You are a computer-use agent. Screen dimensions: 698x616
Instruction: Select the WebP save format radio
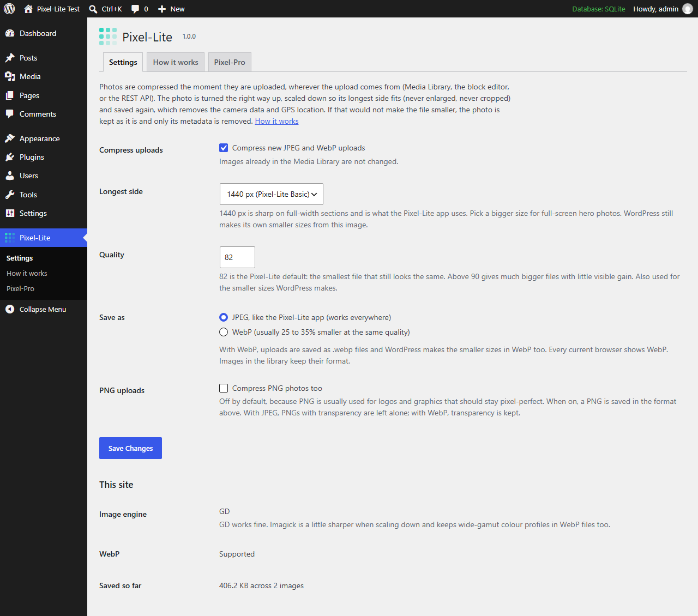coord(224,332)
